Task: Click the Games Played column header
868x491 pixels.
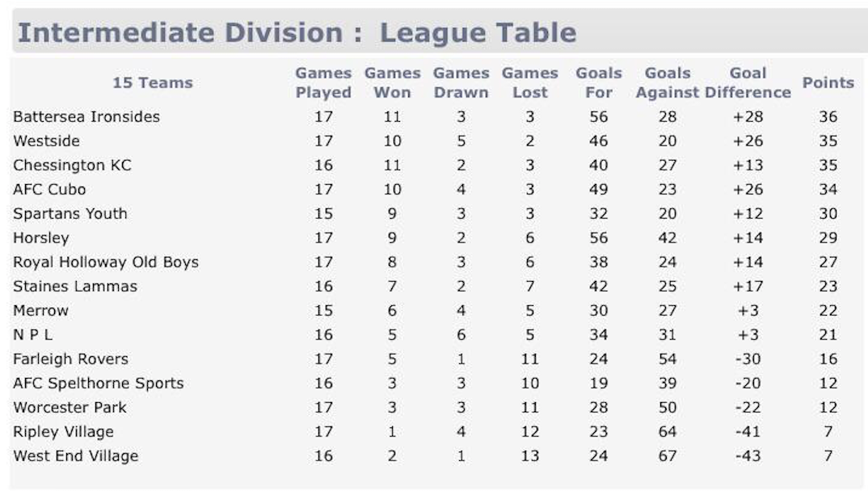Action: 323,83
